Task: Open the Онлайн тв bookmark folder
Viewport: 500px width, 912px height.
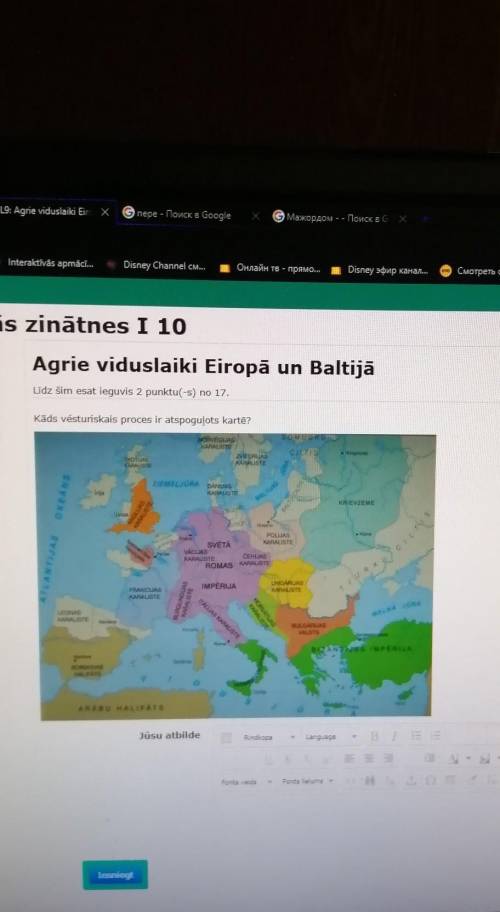Action: (x=270, y=269)
